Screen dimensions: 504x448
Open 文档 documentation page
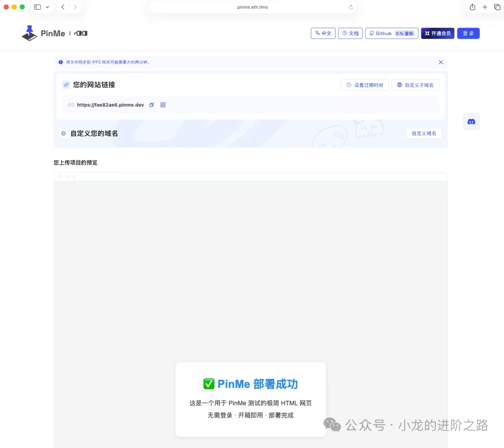[350, 34]
